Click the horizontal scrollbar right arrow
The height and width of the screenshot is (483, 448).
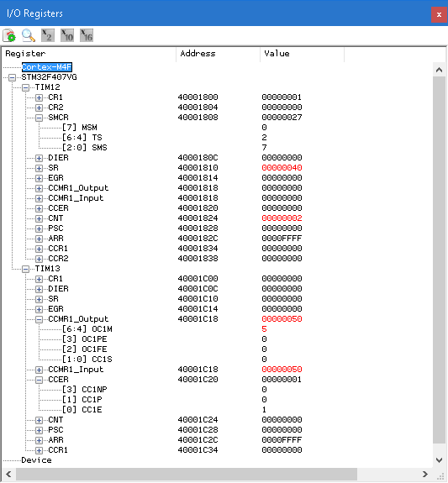(x=424, y=475)
